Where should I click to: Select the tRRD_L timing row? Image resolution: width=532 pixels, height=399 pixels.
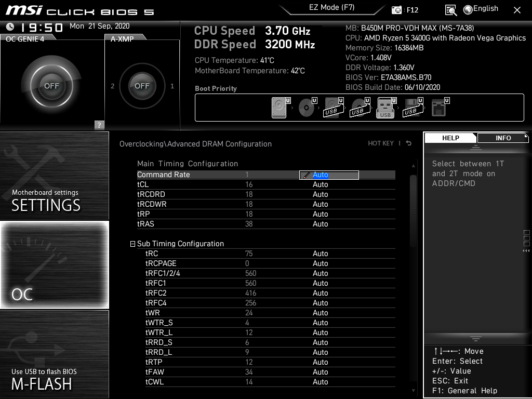(x=270, y=352)
